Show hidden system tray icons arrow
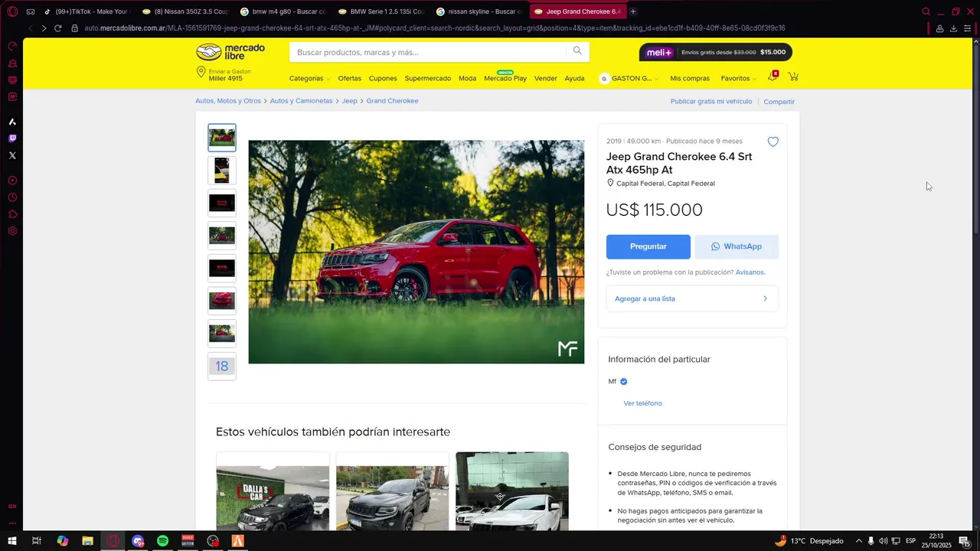This screenshot has height=551, width=980. [858, 541]
